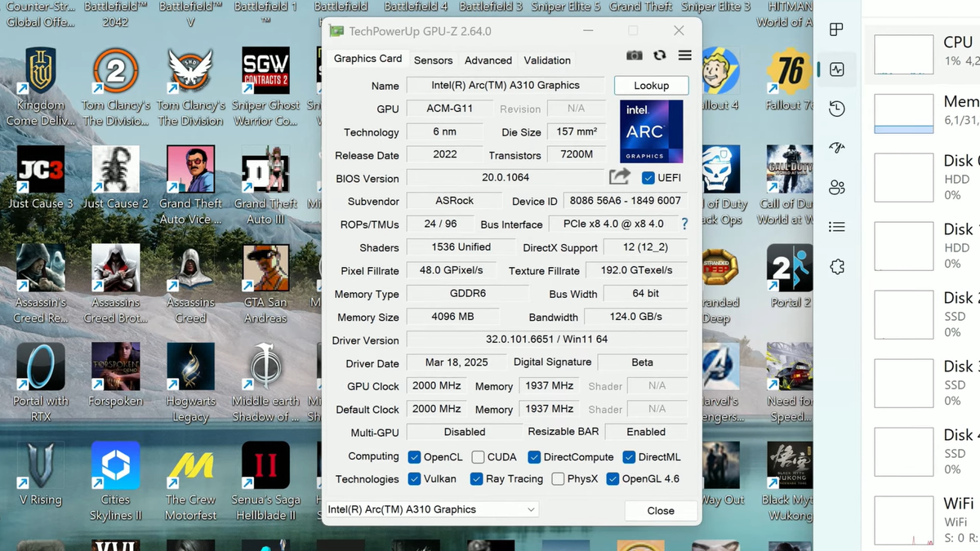Click the Device ID value field
Viewport: 980px width, 551px height.
[x=625, y=201]
